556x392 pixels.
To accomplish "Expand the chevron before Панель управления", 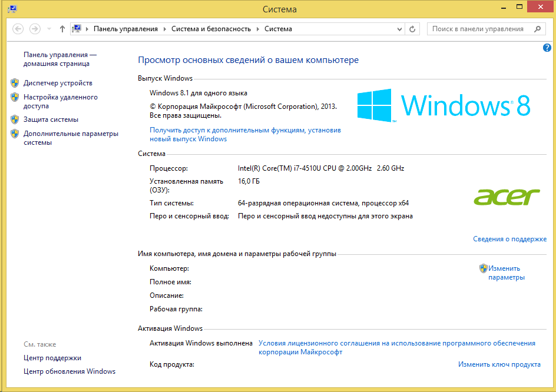I will [87, 29].
